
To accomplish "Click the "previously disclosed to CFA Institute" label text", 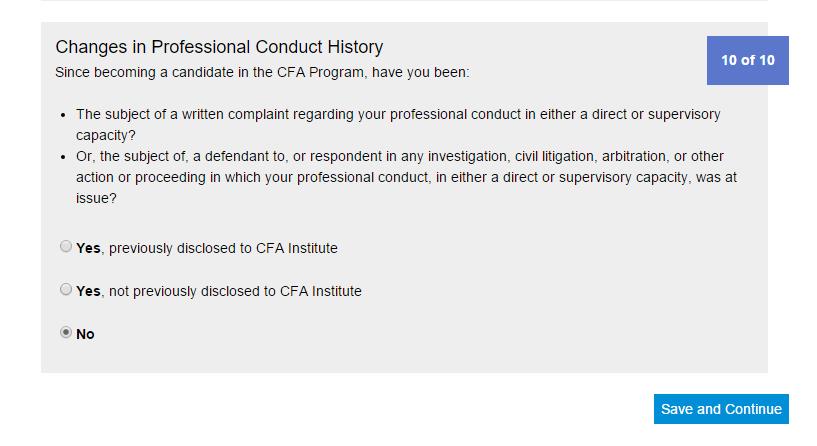I will tap(223, 248).
